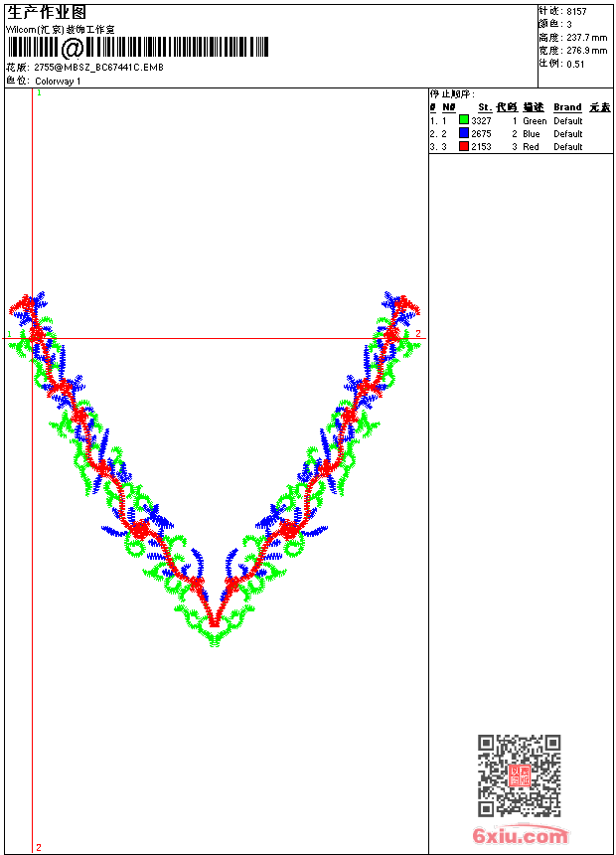Click the green color swatch in stop sequence
Screen dimensions: 616x855
tap(464, 120)
